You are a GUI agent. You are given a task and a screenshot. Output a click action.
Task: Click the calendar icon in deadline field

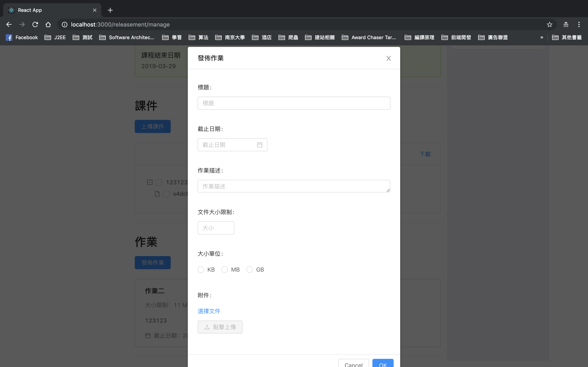point(259,145)
